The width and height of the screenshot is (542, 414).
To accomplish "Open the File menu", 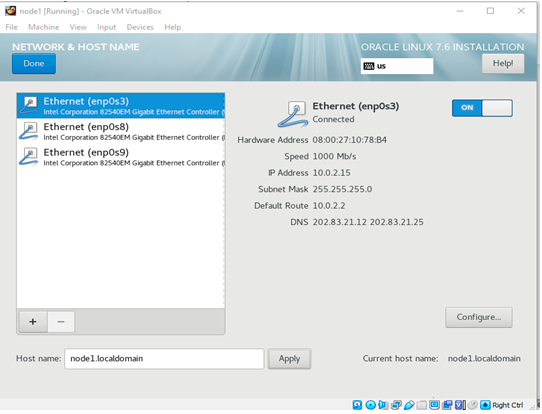I will point(11,27).
